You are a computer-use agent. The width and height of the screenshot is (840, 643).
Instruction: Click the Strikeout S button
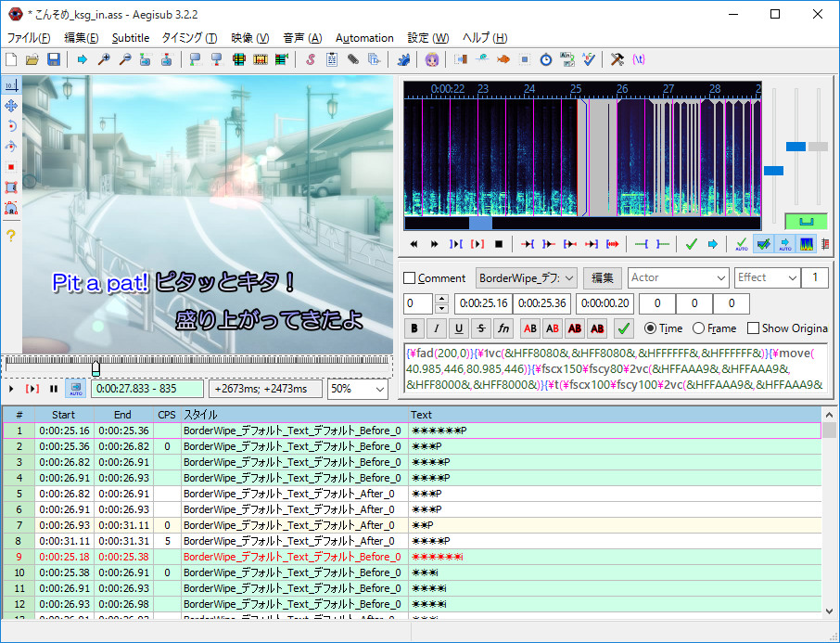(x=481, y=328)
